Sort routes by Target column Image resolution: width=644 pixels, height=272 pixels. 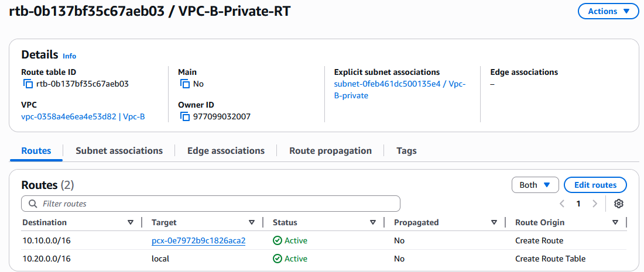tap(252, 222)
